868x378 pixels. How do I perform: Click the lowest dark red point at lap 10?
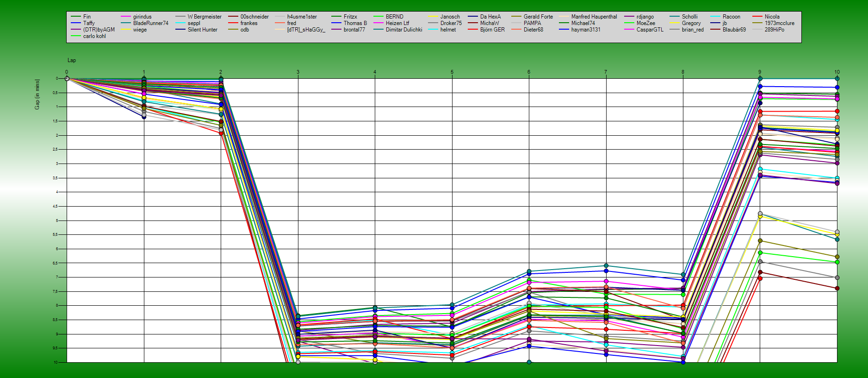837,288
